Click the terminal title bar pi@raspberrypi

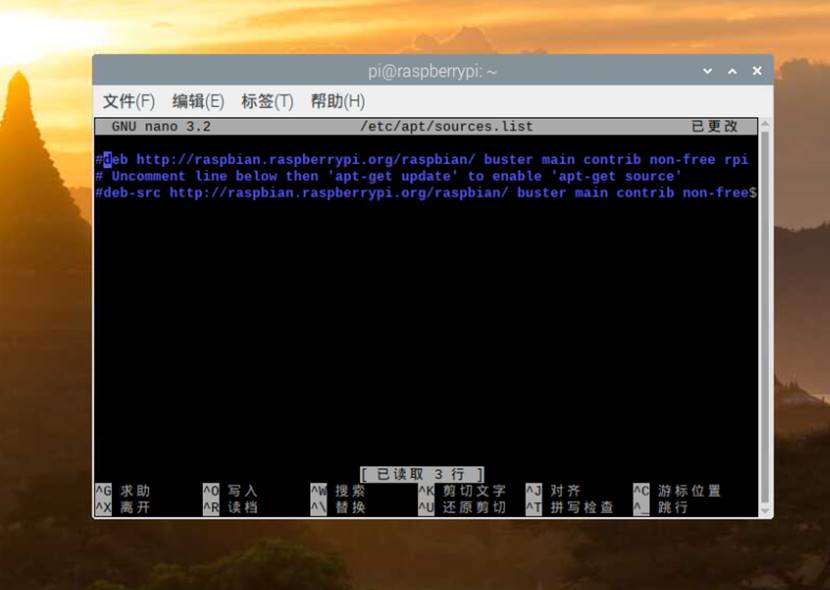(432, 71)
